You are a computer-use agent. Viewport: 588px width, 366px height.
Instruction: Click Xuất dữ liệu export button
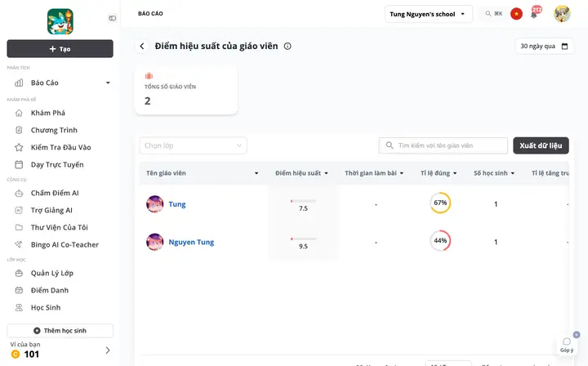point(541,145)
